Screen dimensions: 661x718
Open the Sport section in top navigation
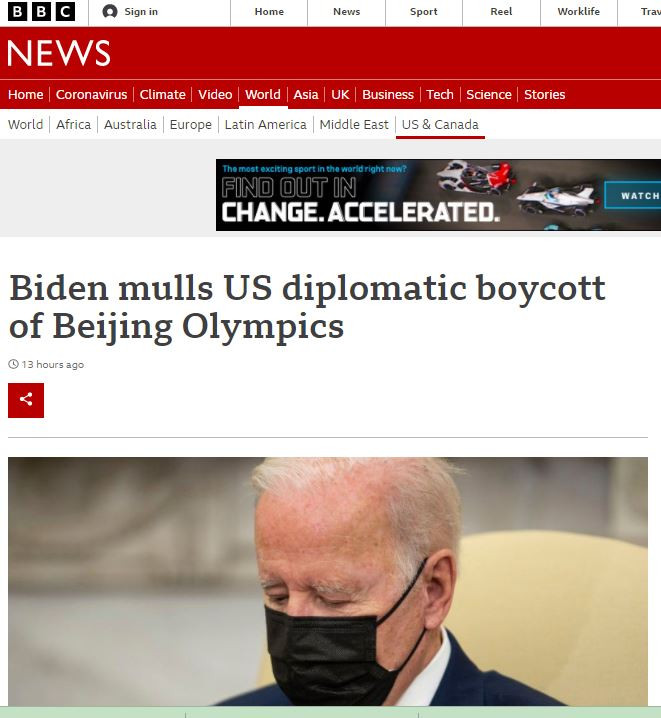tap(423, 12)
